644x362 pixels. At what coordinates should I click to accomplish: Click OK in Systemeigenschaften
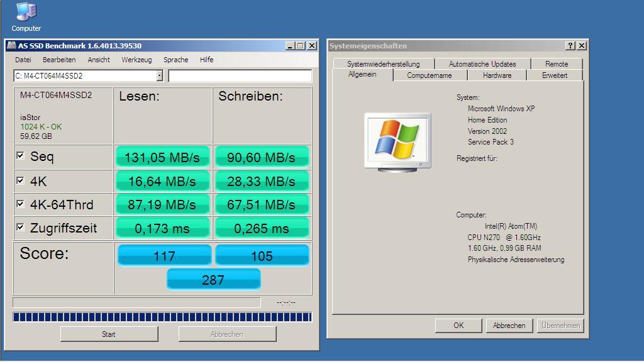tap(458, 326)
